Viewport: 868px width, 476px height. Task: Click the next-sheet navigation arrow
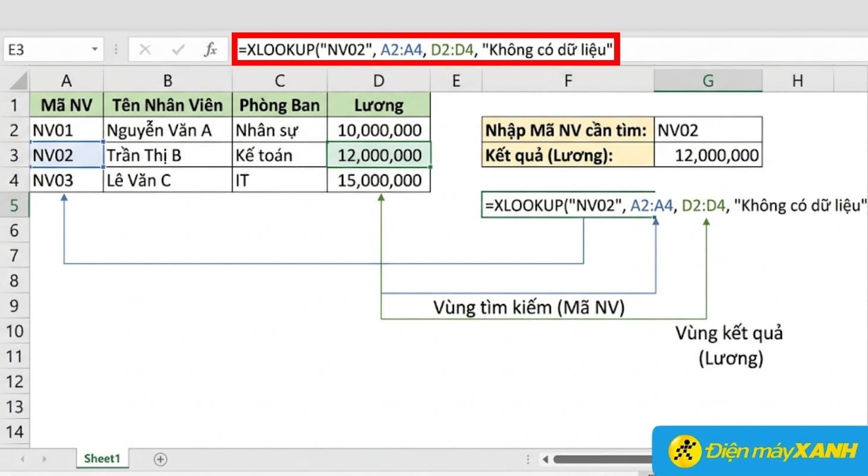[45, 458]
